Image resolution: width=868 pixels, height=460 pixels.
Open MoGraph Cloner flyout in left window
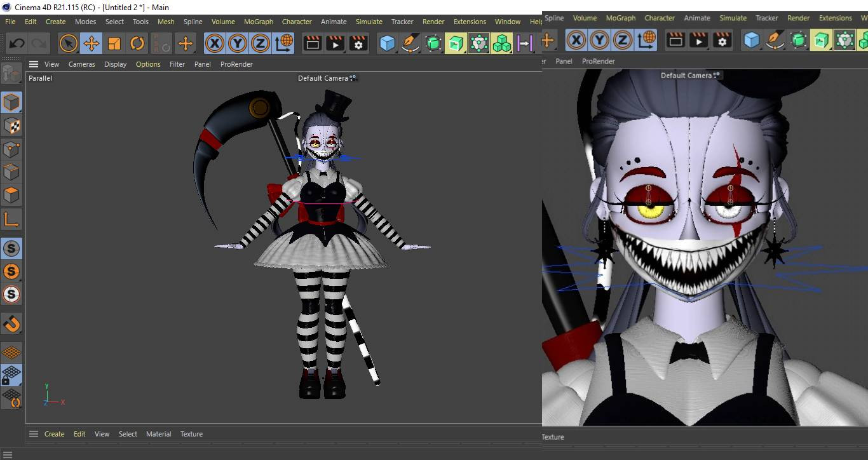pyautogui.click(x=478, y=44)
